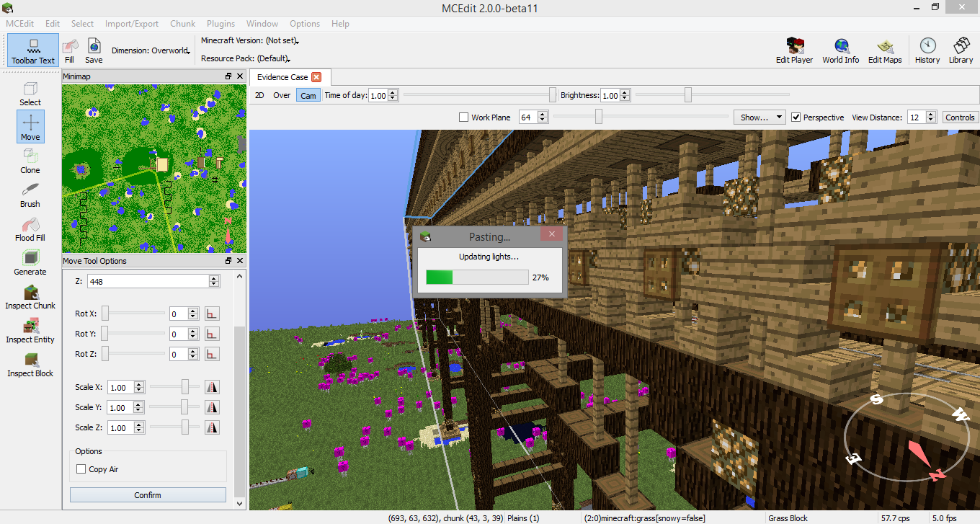Choose the Clone tool
This screenshot has width=980, height=524.
(30, 161)
